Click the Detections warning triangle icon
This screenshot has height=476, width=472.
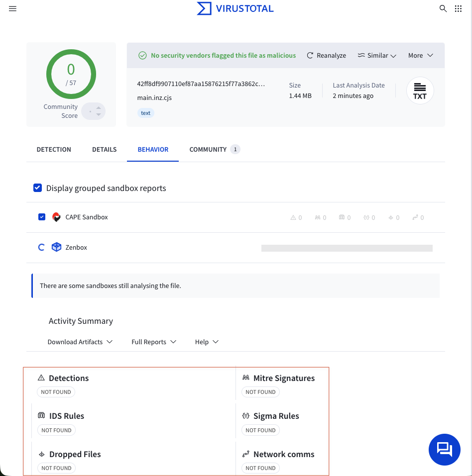(41, 378)
